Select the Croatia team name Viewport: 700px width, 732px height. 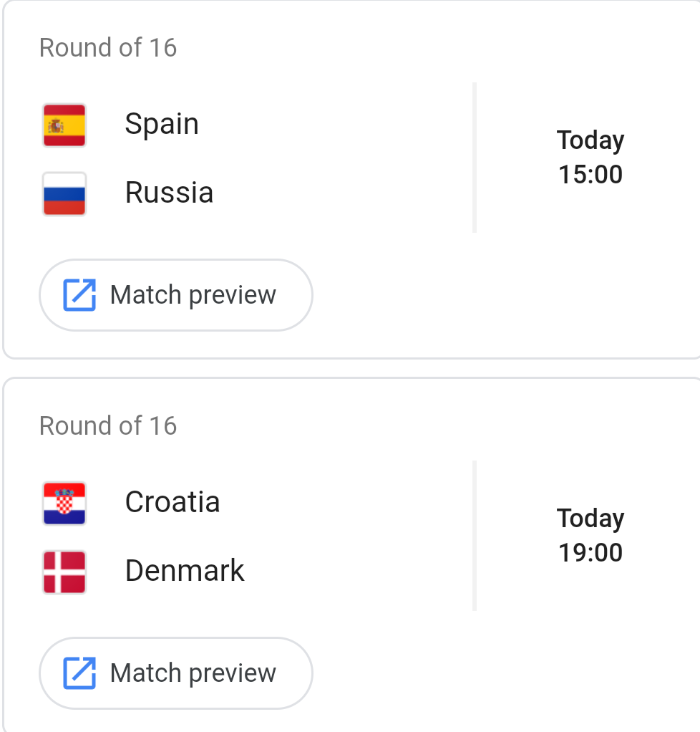pyautogui.click(x=172, y=502)
